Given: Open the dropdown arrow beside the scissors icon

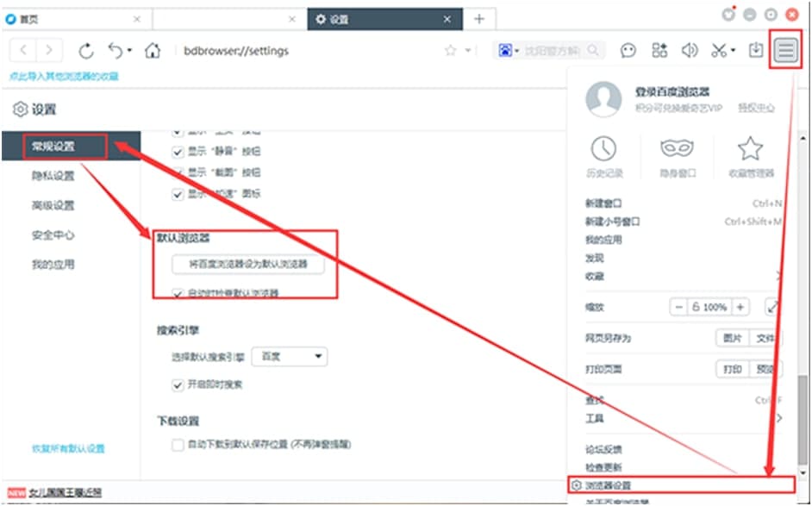Looking at the screenshot, I should point(733,51).
